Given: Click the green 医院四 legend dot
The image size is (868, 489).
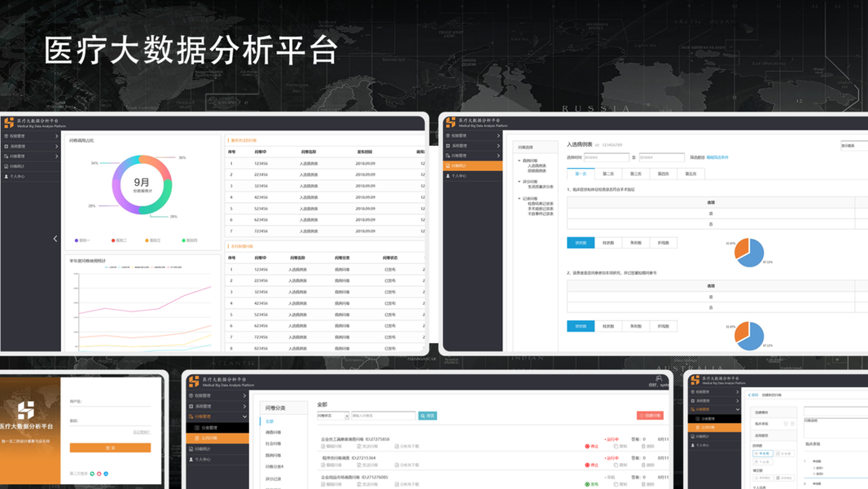Looking at the screenshot, I should [x=184, y=240].
